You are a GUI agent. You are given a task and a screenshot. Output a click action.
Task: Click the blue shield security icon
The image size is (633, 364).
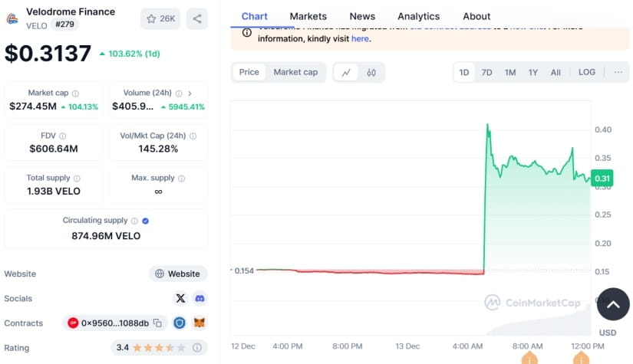click(x=180, y=323)
